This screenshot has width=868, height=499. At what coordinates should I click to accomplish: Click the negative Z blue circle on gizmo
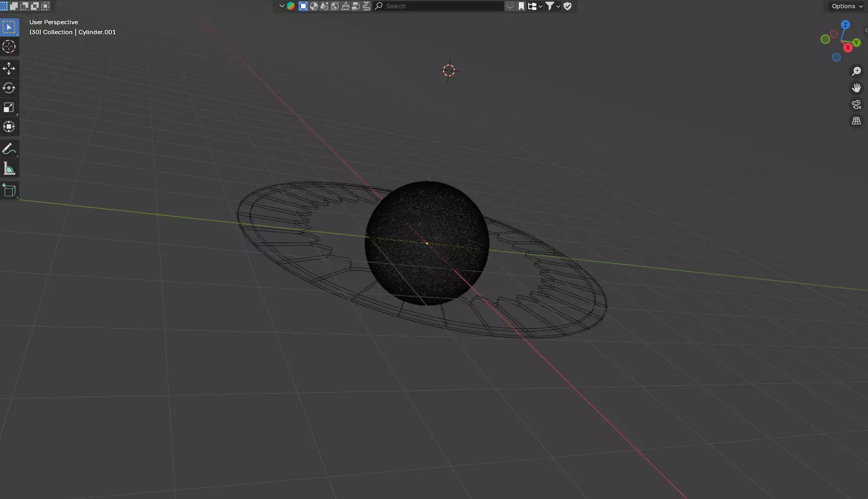[x=837, y=57]
